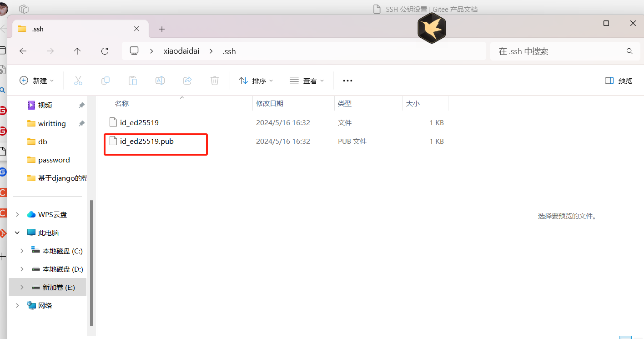Click .ssh in the address path
The width and height of the screenshot is (644, 339).
[x=229, y=51]
